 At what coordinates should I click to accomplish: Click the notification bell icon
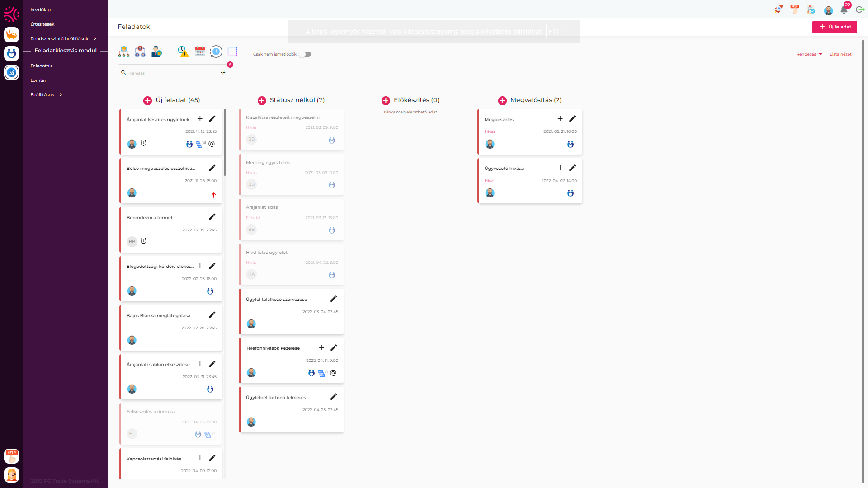click(x=844, y=10)
